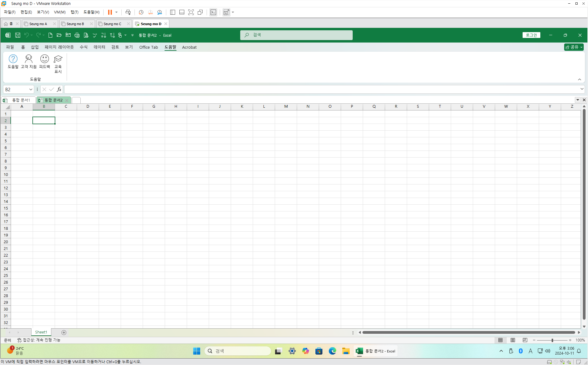Click the Sort ascending icon
The image size is (588, 365).
pyautogui.click(x=104, y=35)
